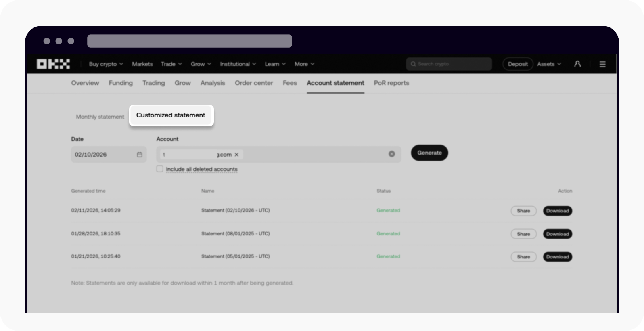The width and height of the screenshot is (644, 331).
Task: Open the calendar icon in Date field
Action: pos(140,155)
